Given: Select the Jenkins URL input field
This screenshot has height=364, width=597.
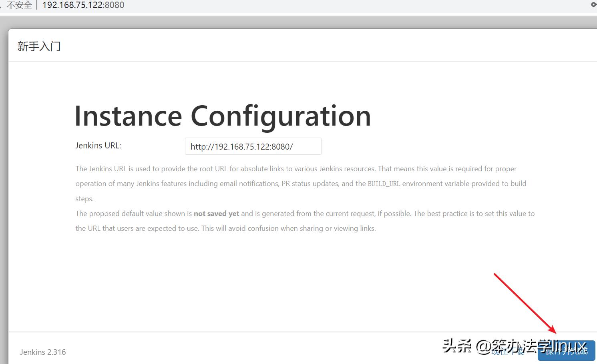Looking at the screenshot, I should pos(253,146).
